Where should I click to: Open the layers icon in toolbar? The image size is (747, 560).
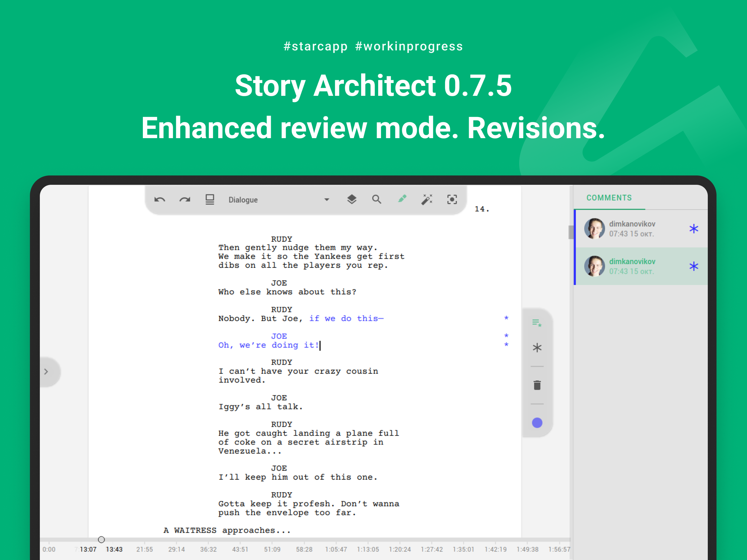click(x=351, y=199)
